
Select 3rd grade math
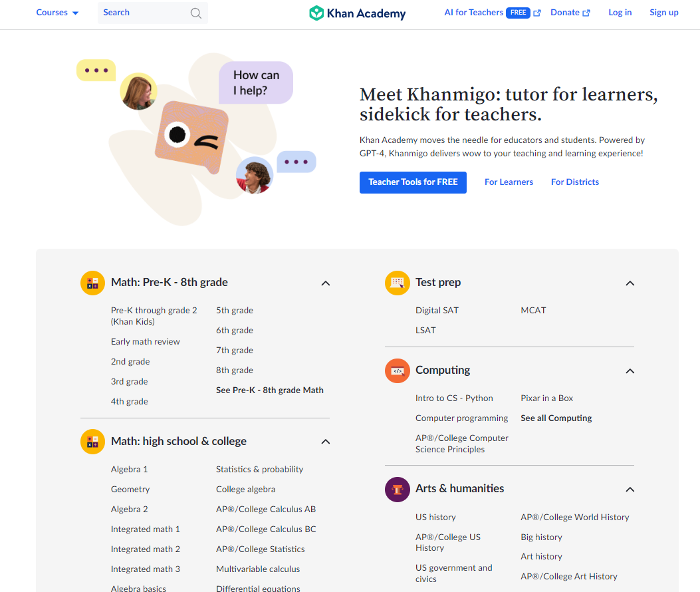tap(130, 382)
